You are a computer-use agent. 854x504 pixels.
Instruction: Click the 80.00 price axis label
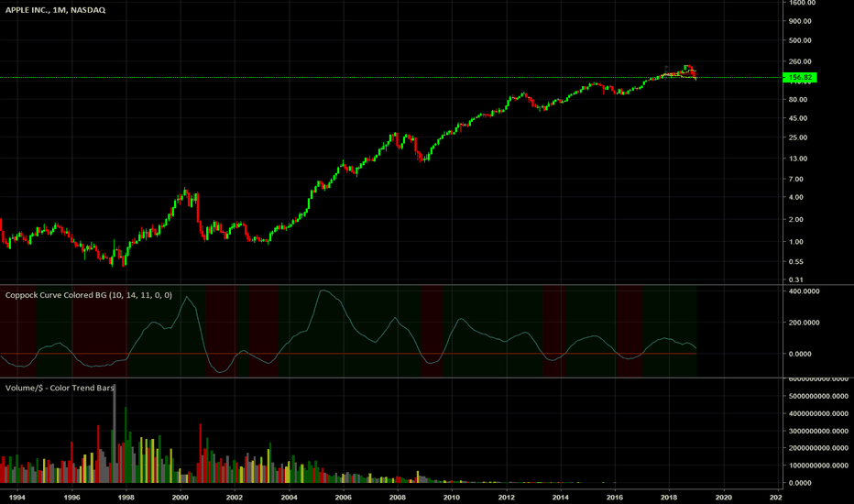click(x=798, y=100)
